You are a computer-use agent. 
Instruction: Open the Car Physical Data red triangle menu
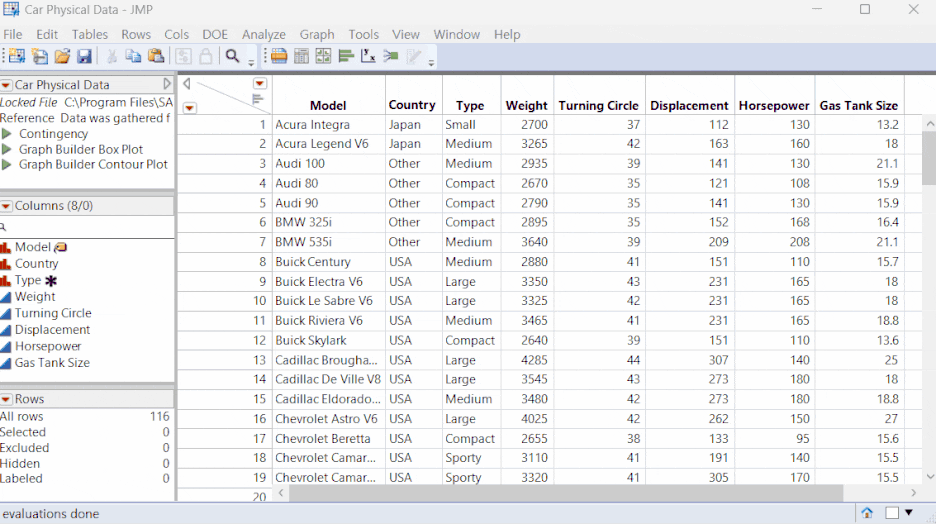[6, 85]
